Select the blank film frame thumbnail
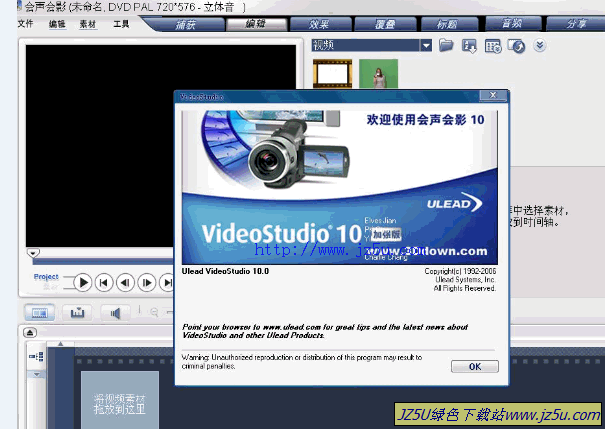This screenshot has height=429, width=605. (332, 74)
